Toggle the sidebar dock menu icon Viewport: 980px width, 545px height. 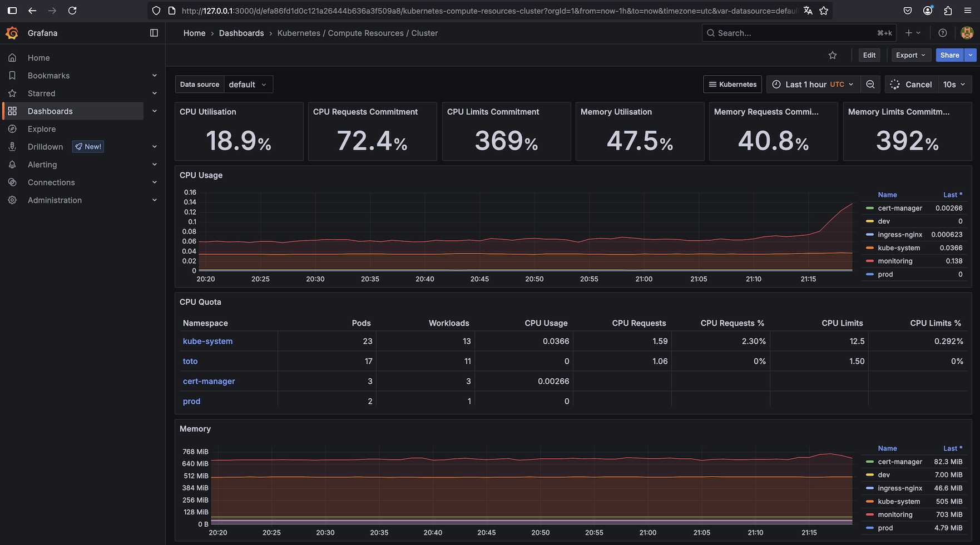pos(154,33)
